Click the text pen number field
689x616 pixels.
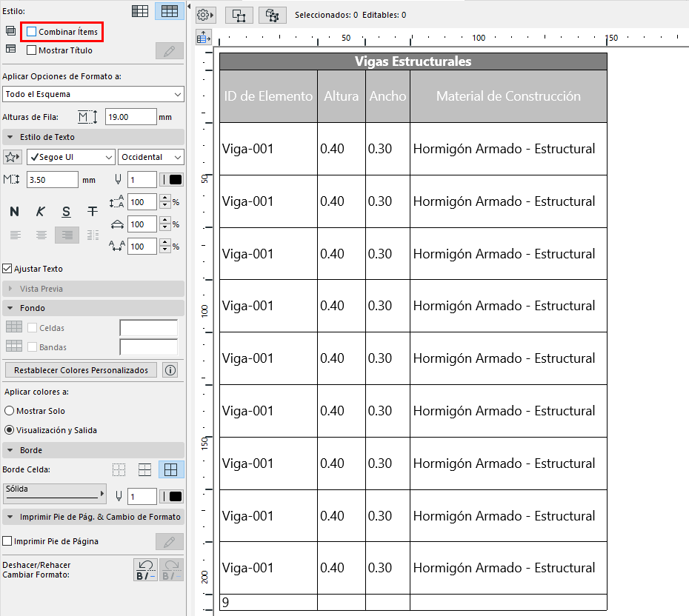coord(142,180)
